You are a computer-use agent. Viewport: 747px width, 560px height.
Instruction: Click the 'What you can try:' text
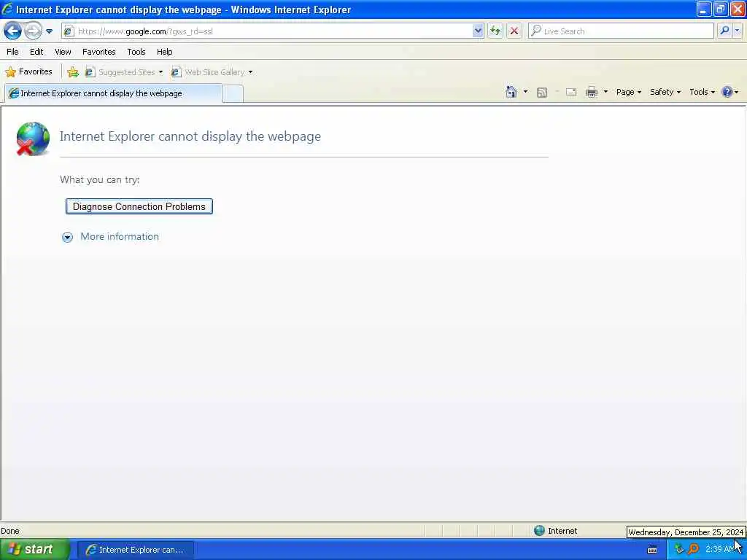pos(99,179)
